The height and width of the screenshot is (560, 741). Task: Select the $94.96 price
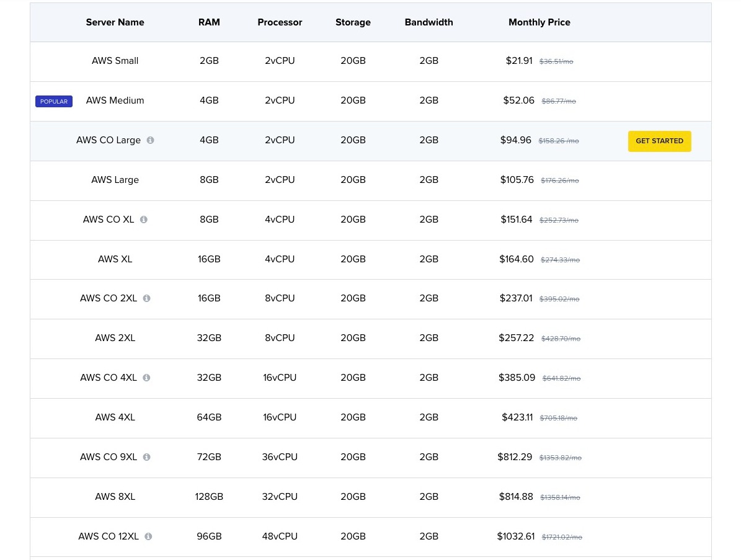(515, 140)
